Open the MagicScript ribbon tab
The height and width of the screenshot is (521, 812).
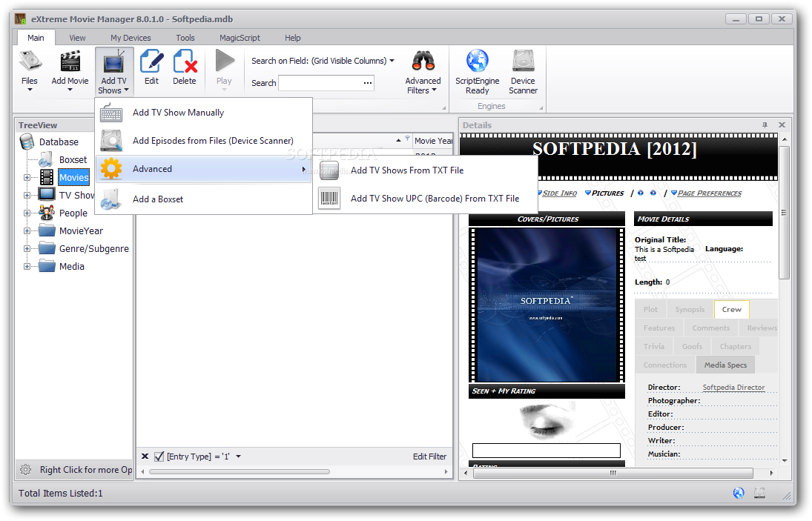click(x=240, y=38)
